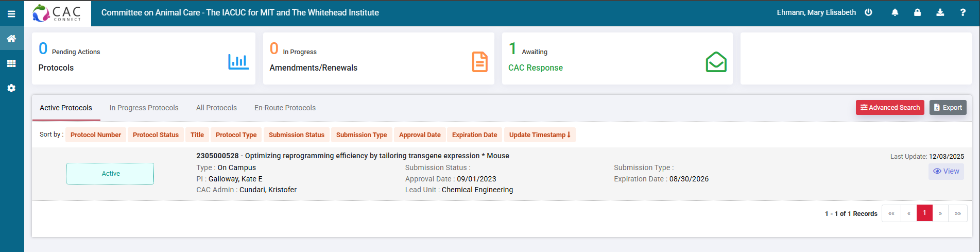Open the notifications bell
This screenshot has height=252, width=980.
(895, 12)
